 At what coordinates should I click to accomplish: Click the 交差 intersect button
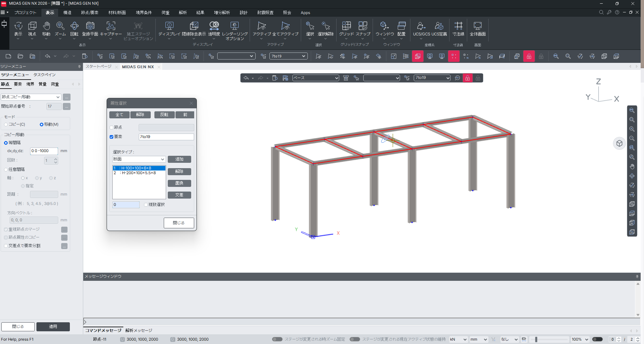(x=179, y=195)
